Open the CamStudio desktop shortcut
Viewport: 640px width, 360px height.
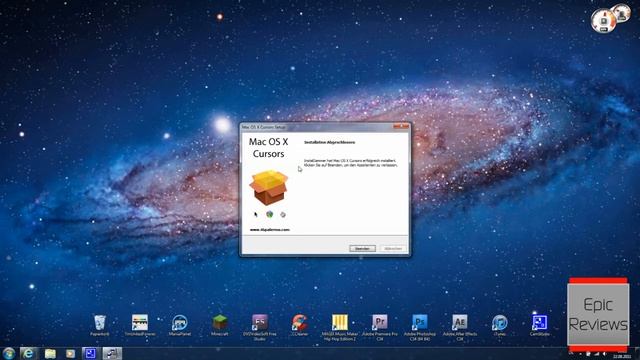click(540, 325)
